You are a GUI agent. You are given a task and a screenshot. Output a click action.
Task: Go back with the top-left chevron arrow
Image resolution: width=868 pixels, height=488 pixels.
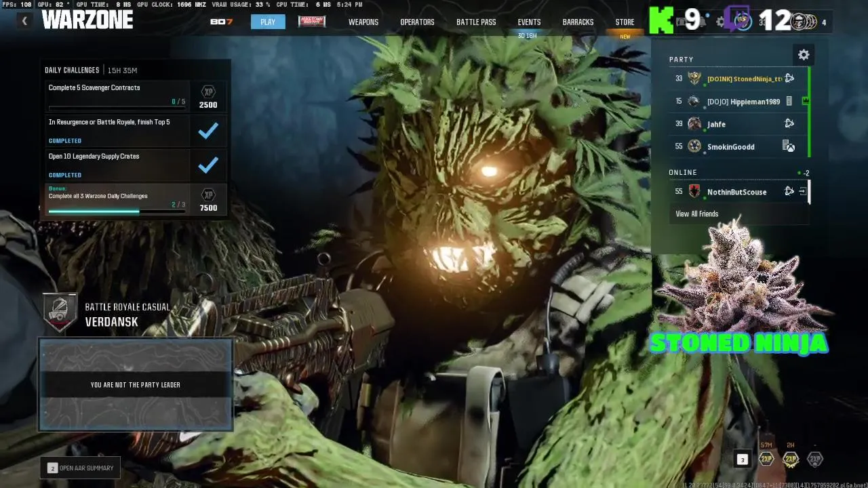pyautogui.click(x=24, y=21)
